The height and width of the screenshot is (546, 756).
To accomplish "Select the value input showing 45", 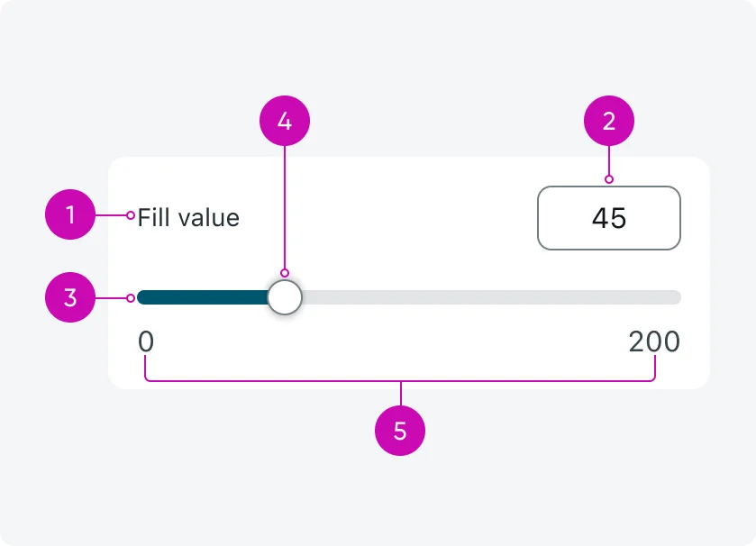I will click(609, 218).
